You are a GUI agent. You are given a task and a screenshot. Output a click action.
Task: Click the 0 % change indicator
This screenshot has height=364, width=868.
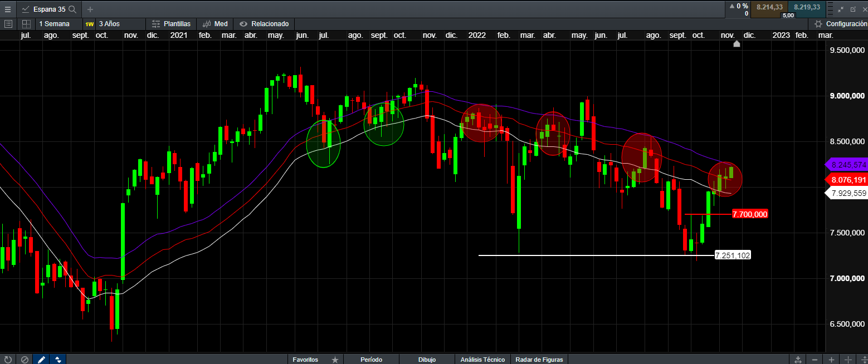click(739, 6)
